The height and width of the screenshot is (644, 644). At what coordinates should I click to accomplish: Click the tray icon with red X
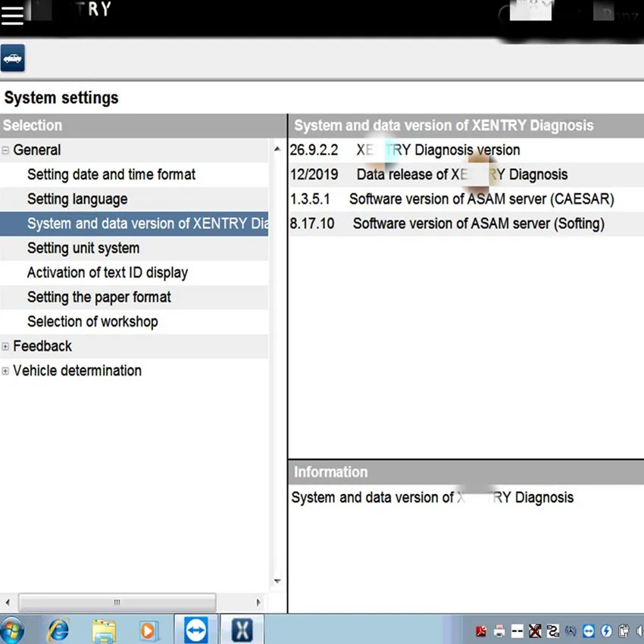[x=535, y=631]
